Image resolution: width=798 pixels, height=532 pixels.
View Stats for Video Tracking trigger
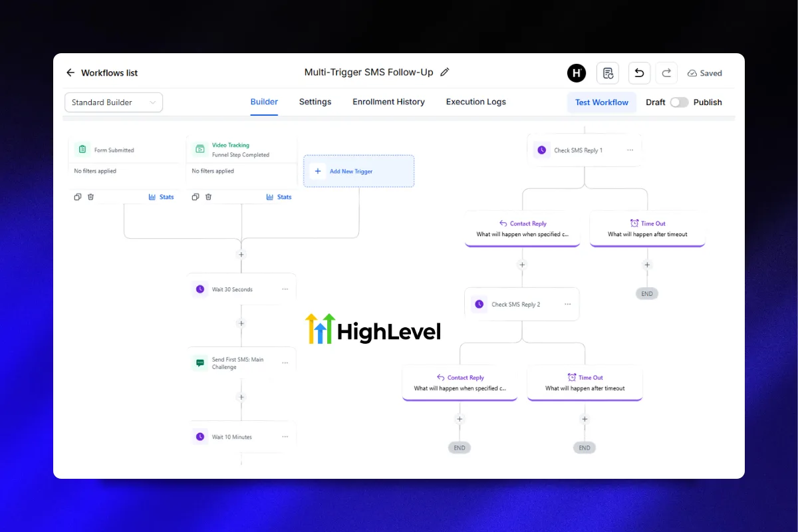click(279, 197)
